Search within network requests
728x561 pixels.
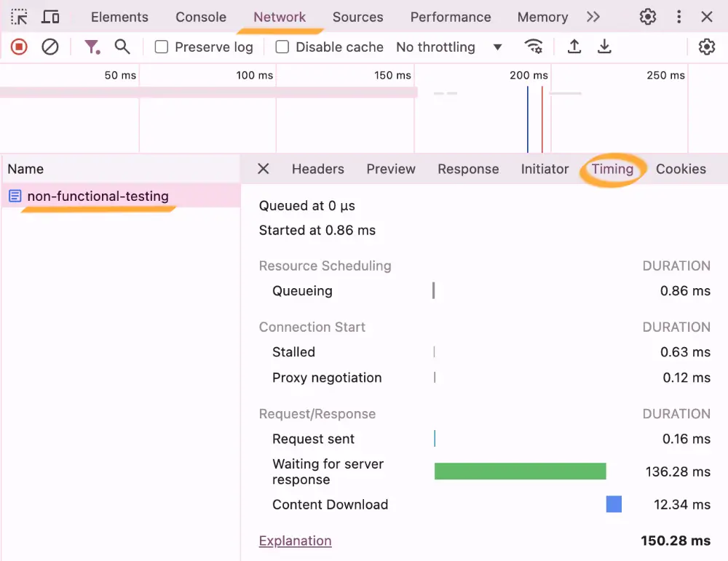122,47
